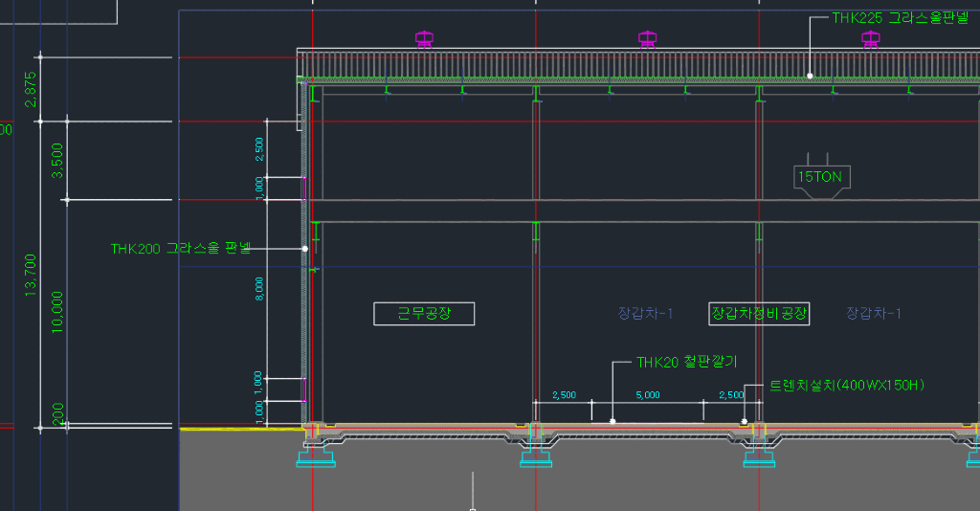Pick the rightmost magenta roof ventilator symbol
Screen dimensions: 980x511
(870, 39)
